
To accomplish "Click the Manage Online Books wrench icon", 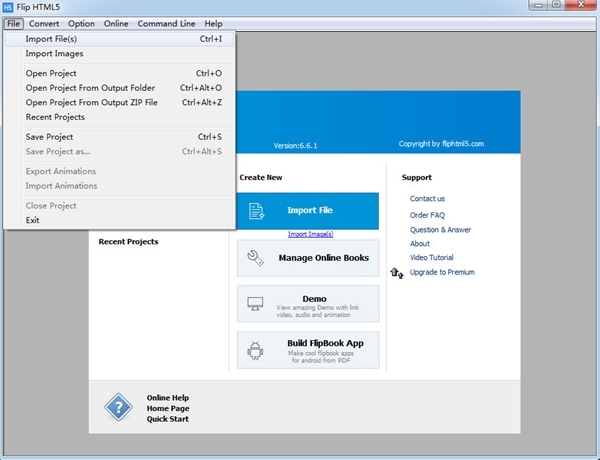I will (x=256, y=258).
